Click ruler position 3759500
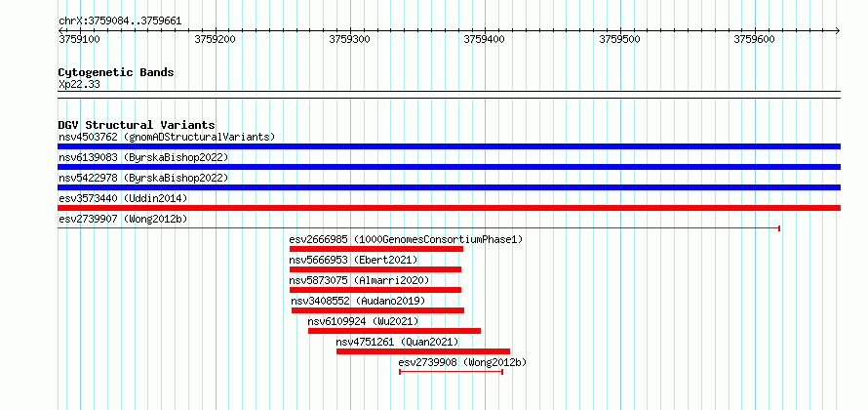This screenshot has width=868, height=410. (620, 39)
